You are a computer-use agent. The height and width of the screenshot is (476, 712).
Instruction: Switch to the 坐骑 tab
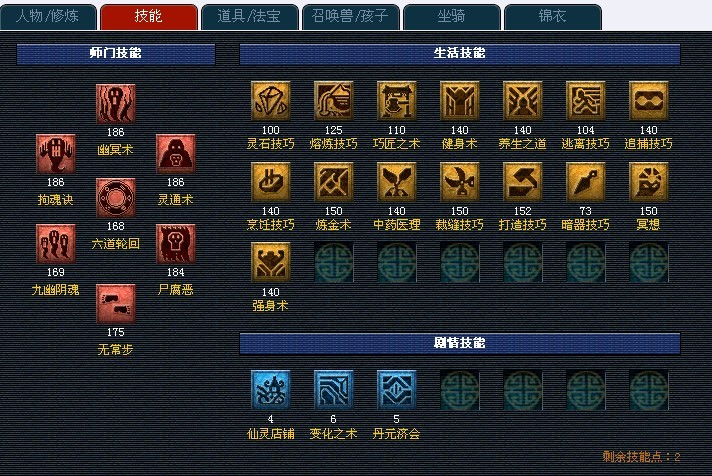click(451, 17)
